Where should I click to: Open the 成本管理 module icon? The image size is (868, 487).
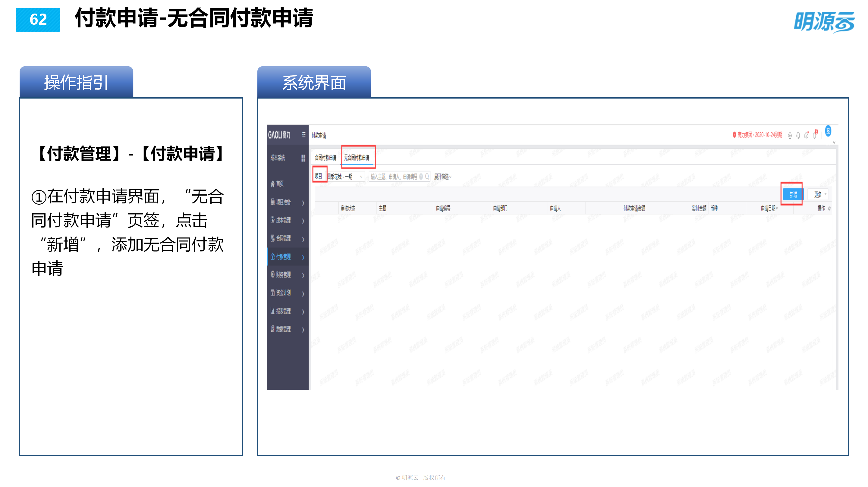[x=273, y=220]
